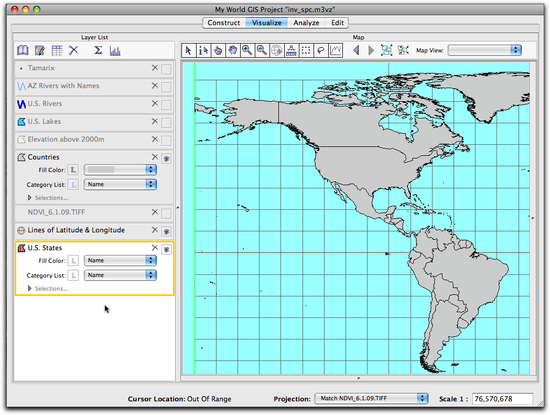Open the Projection dropdown menu
The width and height of the screenshot is (550, 415).
[x=371, y=399]
